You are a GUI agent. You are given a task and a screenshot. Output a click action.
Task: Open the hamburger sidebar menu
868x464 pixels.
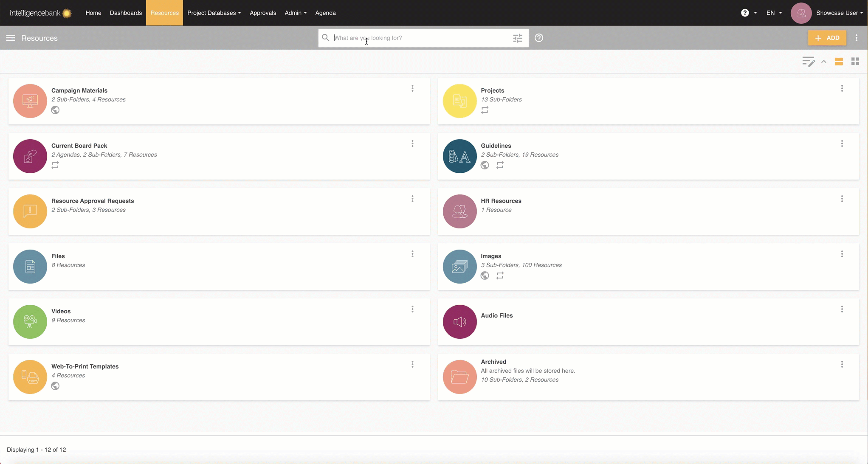[x=11, y=38]
